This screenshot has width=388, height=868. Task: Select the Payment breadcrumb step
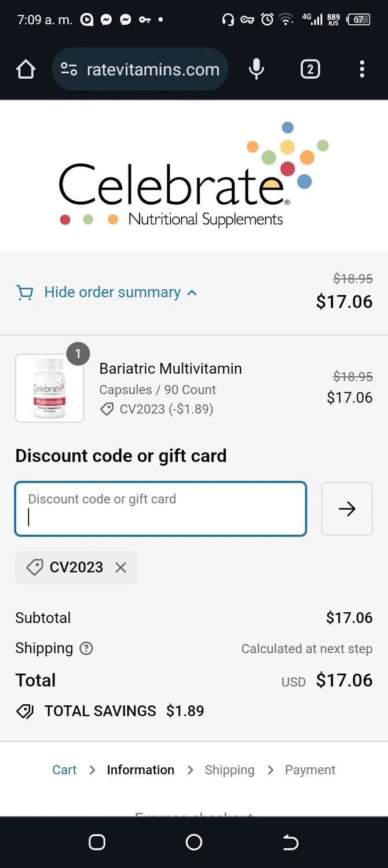click(310, 770)
